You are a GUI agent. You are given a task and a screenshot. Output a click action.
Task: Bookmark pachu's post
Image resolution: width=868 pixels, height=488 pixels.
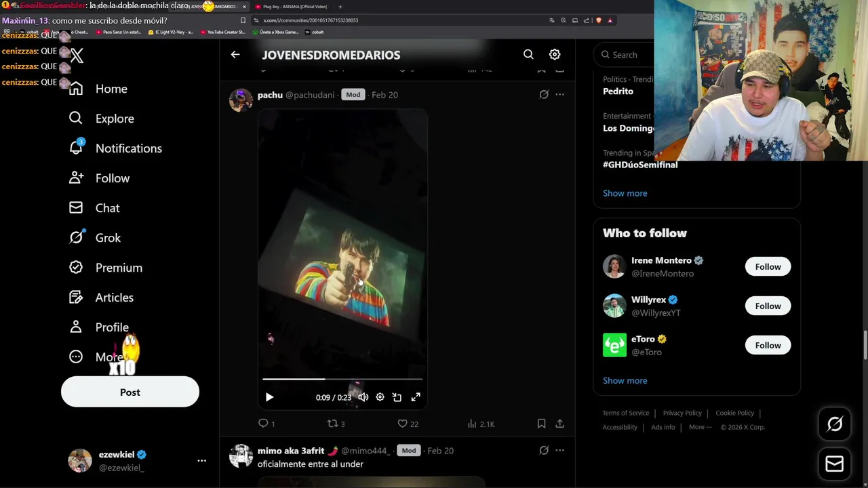point(541,424)
